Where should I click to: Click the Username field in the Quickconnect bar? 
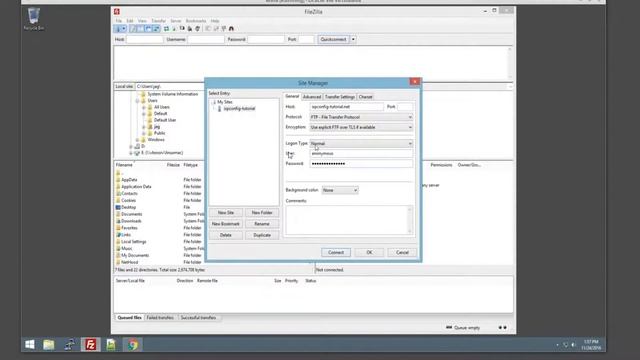coord(206,40)
